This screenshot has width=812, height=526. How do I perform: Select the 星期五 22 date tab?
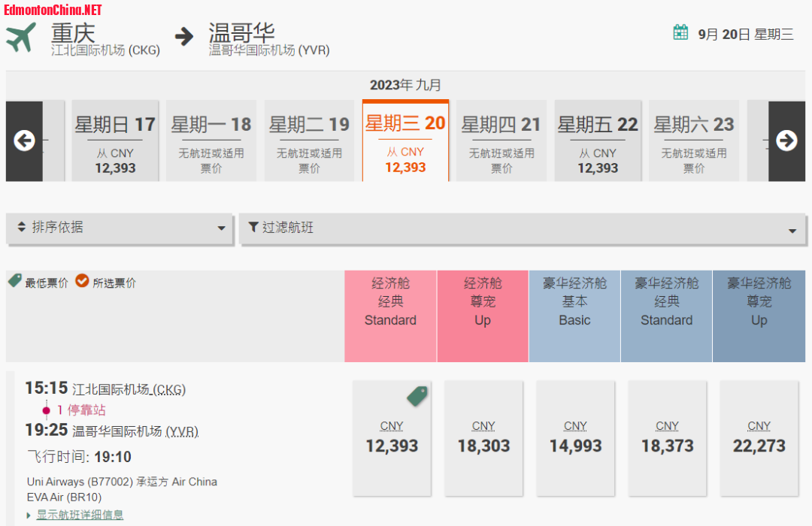click(598, 141)
